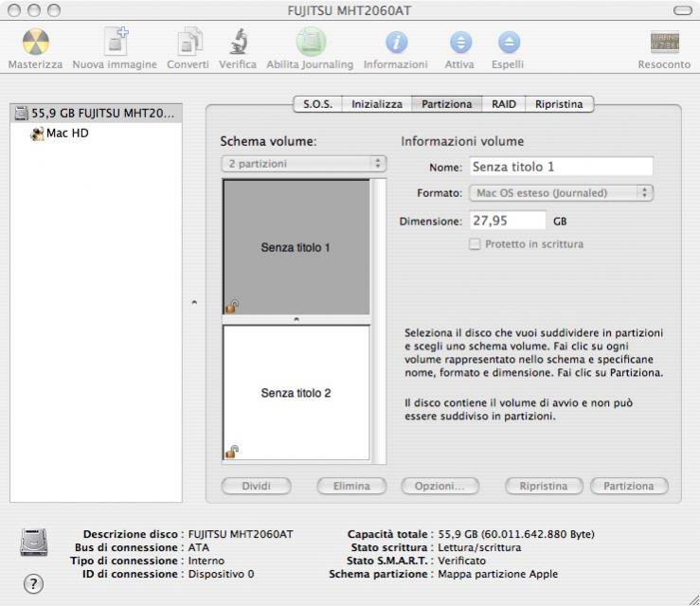Click the 'Verificato' S.M.A.R.T. status text
700x606 pixels.
click(461, 561)
